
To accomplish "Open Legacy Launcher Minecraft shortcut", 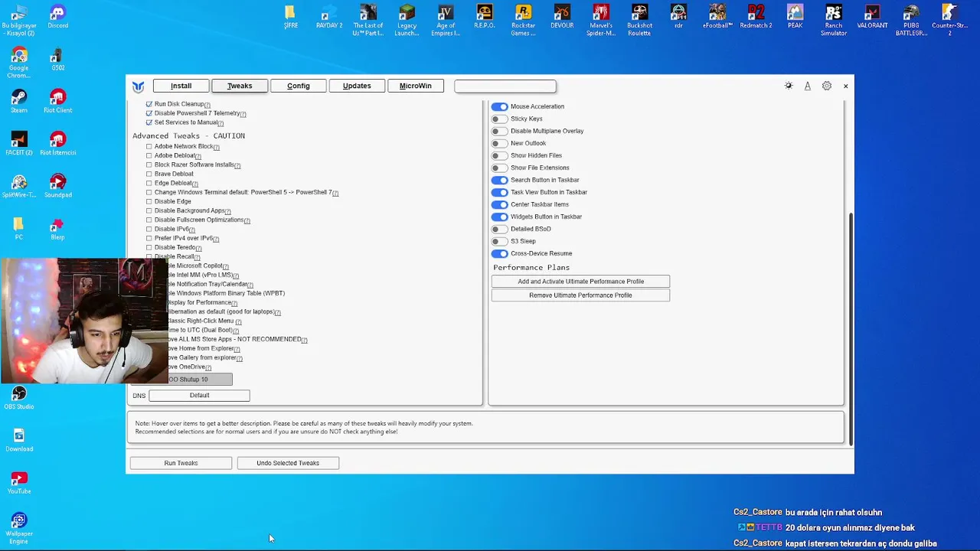I will [x=407, y=21].
